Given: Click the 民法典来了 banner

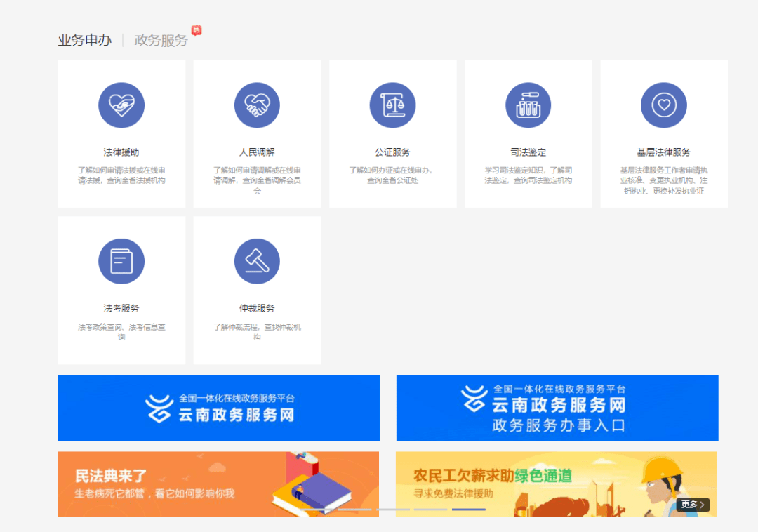Looking at the screenshot, I should (x=218, y=484).
